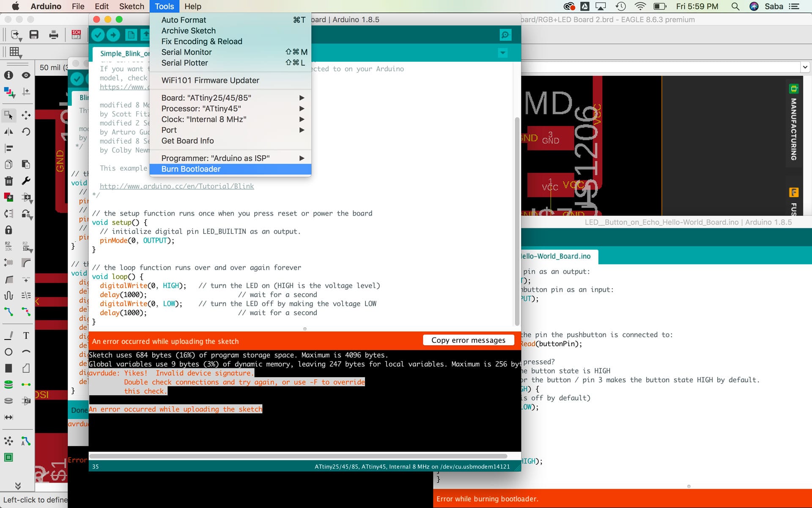Click Copy error messages button
This screenshot has height=508, width=812.
[468, 340]
